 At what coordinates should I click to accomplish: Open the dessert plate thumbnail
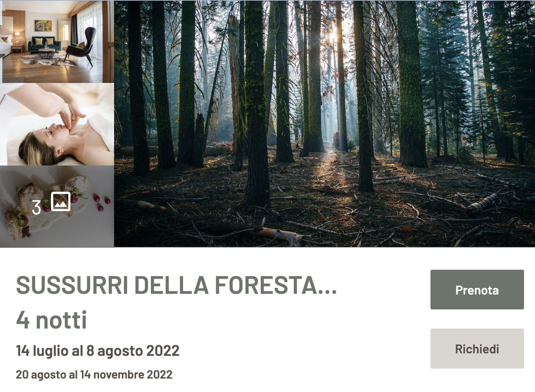tap(57, 207)
